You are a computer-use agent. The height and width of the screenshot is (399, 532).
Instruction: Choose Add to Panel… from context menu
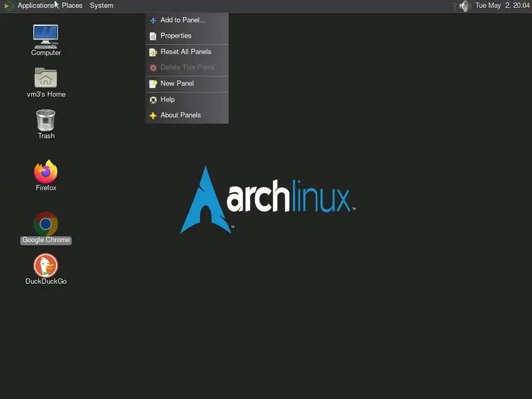click(187, 20)
